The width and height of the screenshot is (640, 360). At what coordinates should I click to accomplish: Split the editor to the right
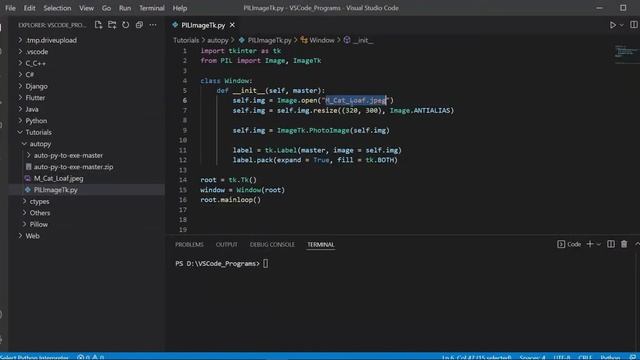point(634,25)
